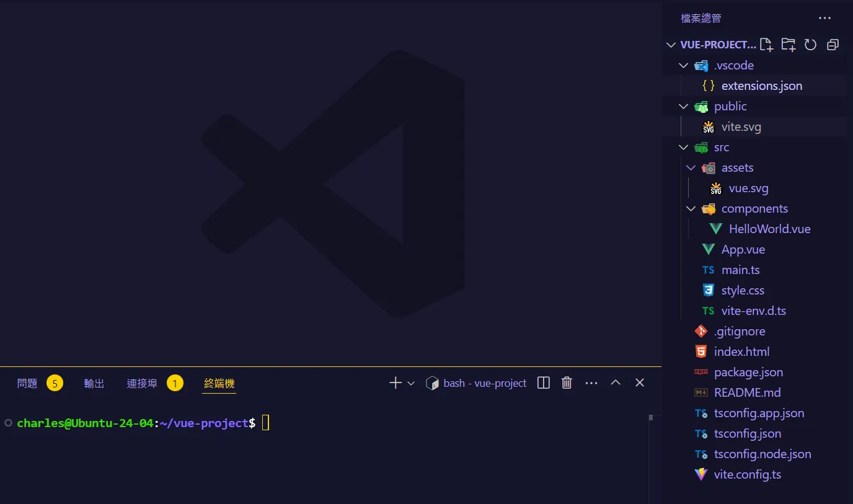Open the new terminal profile dropdown arrow
Screen dimensions: 853x504
pyautogui.click(x=410, y=383)
